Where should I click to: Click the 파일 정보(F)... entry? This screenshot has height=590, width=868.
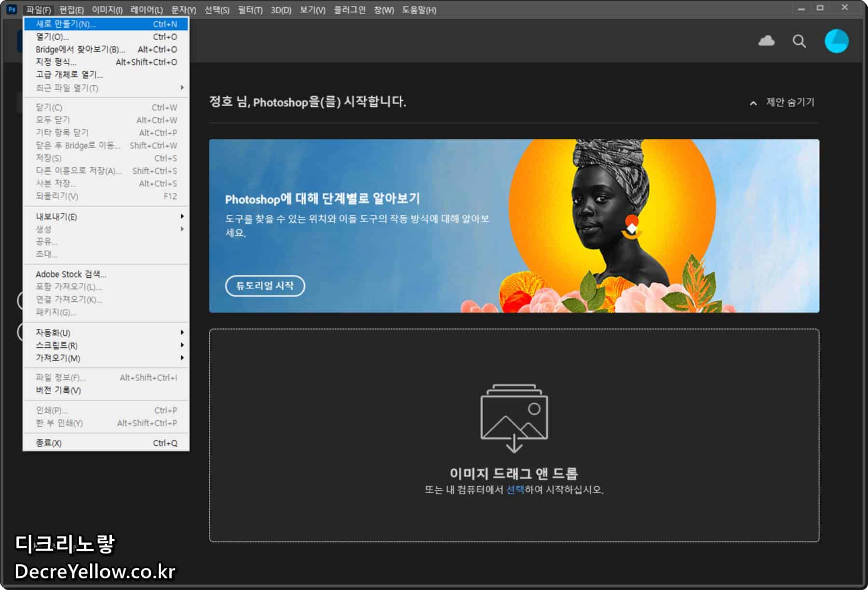[106, 377]
